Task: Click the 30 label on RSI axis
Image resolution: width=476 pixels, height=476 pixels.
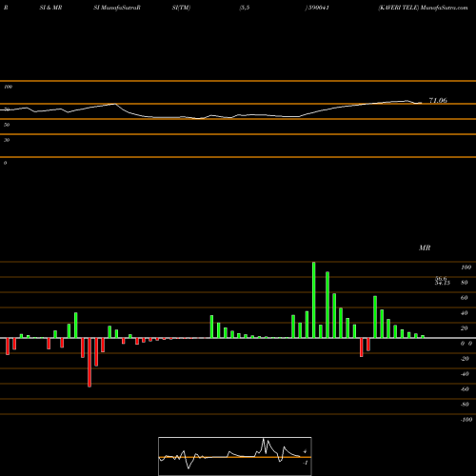Action: tap(7, 140)
